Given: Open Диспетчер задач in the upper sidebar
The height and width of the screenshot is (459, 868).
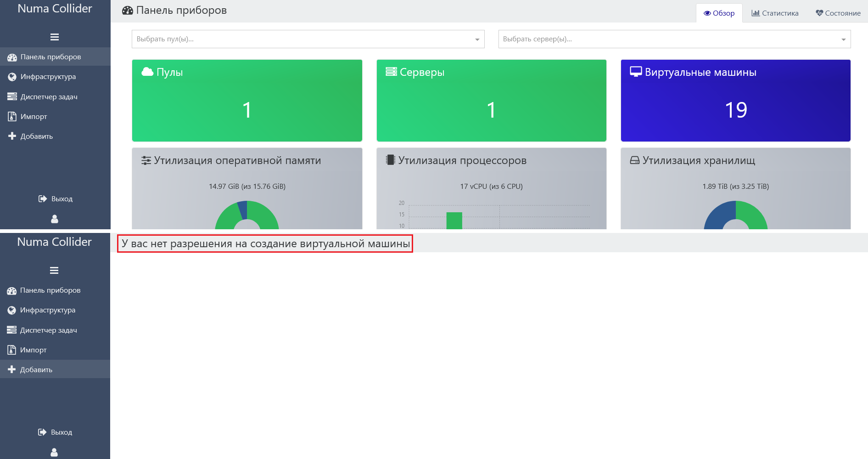Looking at the screenshot, I should pos(55,96).
